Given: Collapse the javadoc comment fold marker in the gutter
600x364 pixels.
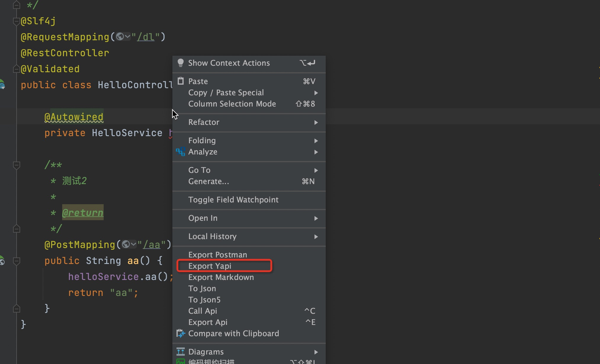Looking at the screenshot, I should pos(17,165).
